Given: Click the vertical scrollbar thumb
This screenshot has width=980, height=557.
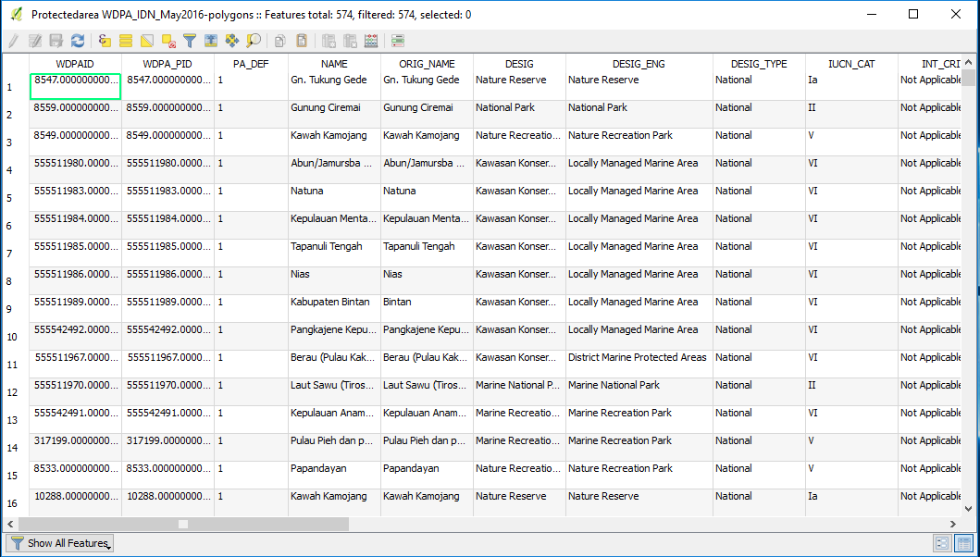Looking at the screenshot, I should (968, 78).
